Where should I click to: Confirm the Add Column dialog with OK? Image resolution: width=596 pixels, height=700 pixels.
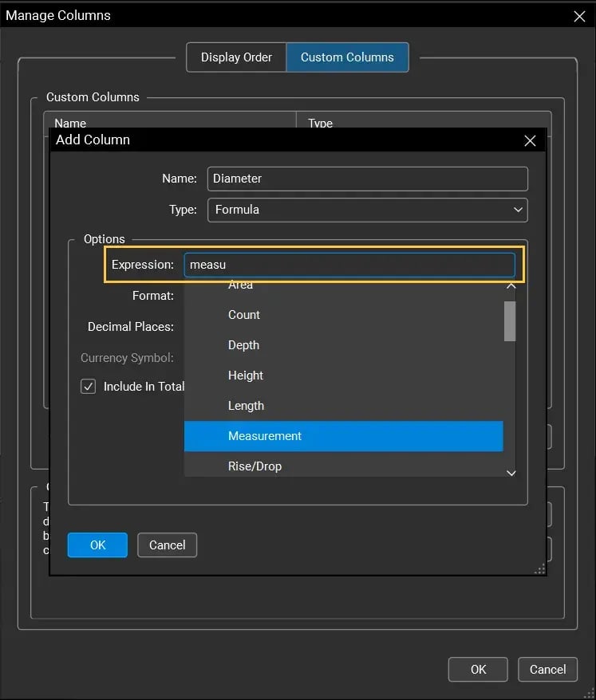pyautogui.click(x=97, y=545)
